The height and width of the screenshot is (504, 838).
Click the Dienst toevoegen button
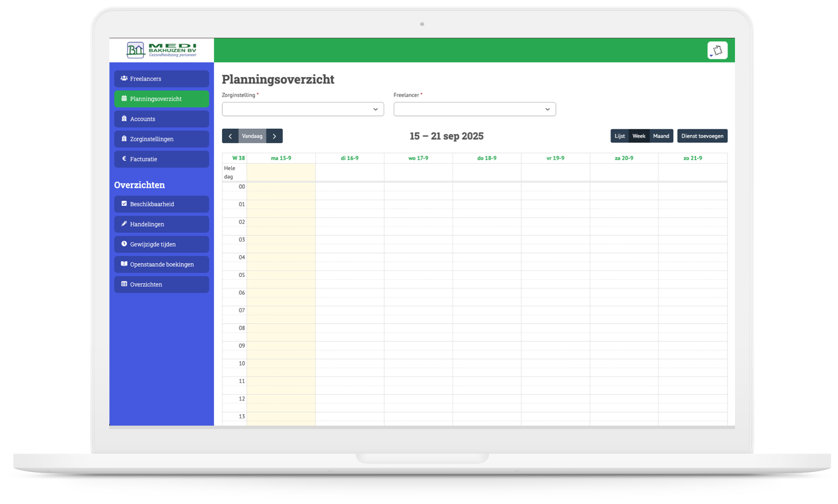click(x=702, y=136)
